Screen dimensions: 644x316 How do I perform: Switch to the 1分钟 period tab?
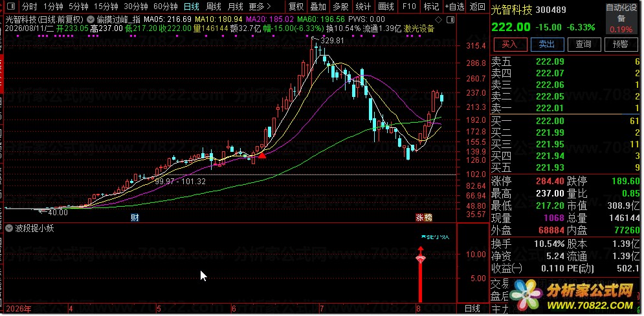click(x=53, y=6)
